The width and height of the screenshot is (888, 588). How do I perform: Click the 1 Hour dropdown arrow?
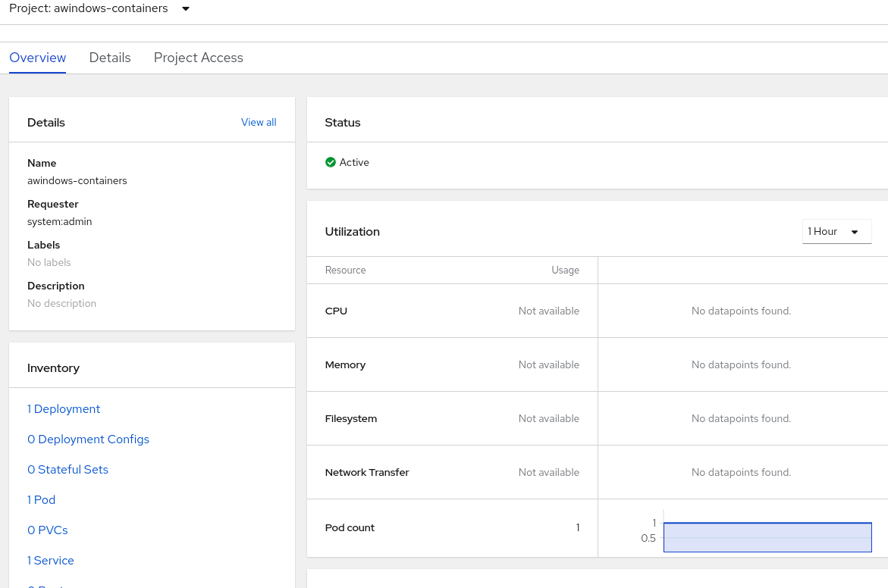[856, 231]
